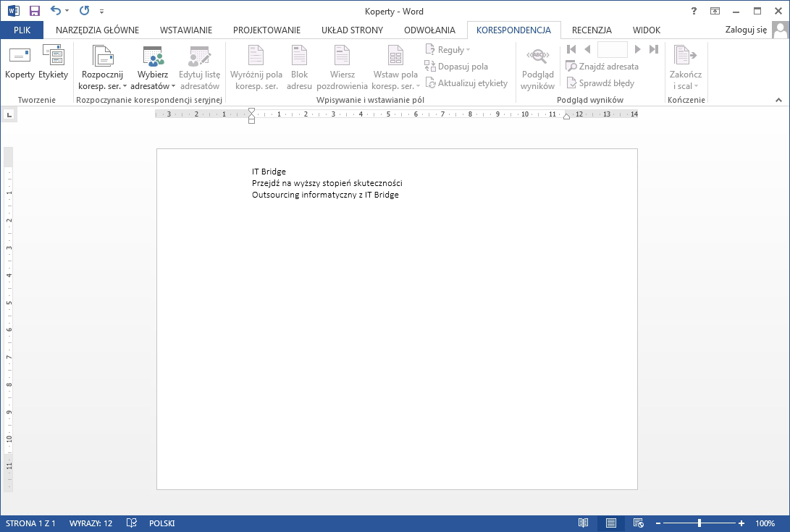Click the Save icon in quick access
This screenshot has height=532, width=790.
(x=34, y=11)
